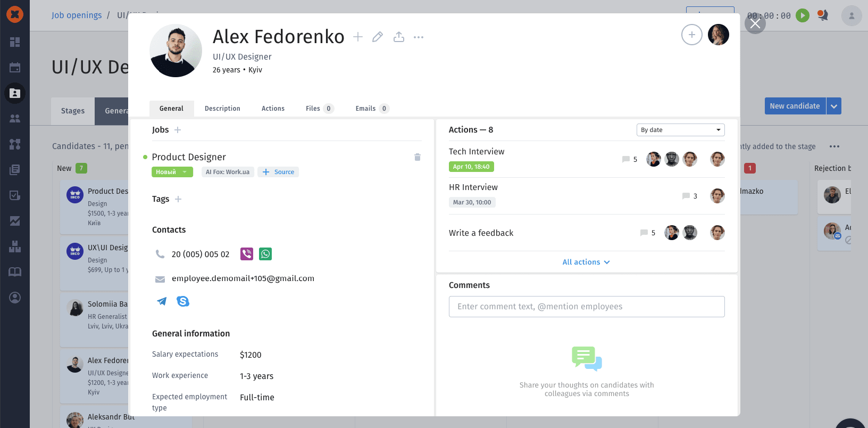This screenshot has width=868, height=428.
Task: Switch to the Files tab
Action: tap(319, 109)
